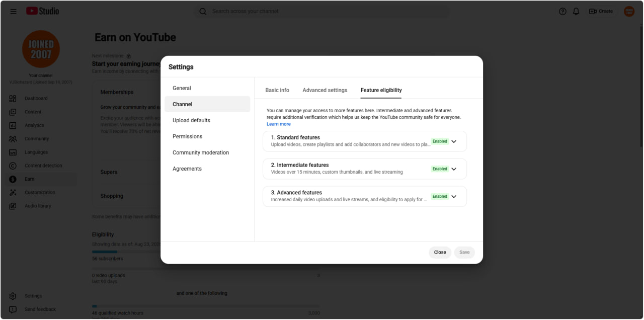
Task: Open the Languages icon in sidebar
Action: [x=13, y=152]
